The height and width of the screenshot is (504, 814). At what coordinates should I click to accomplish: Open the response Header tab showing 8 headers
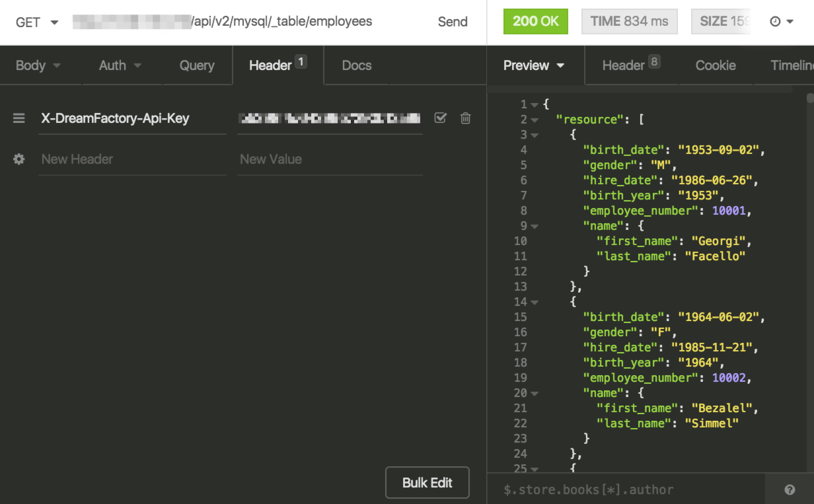[624, 65]
